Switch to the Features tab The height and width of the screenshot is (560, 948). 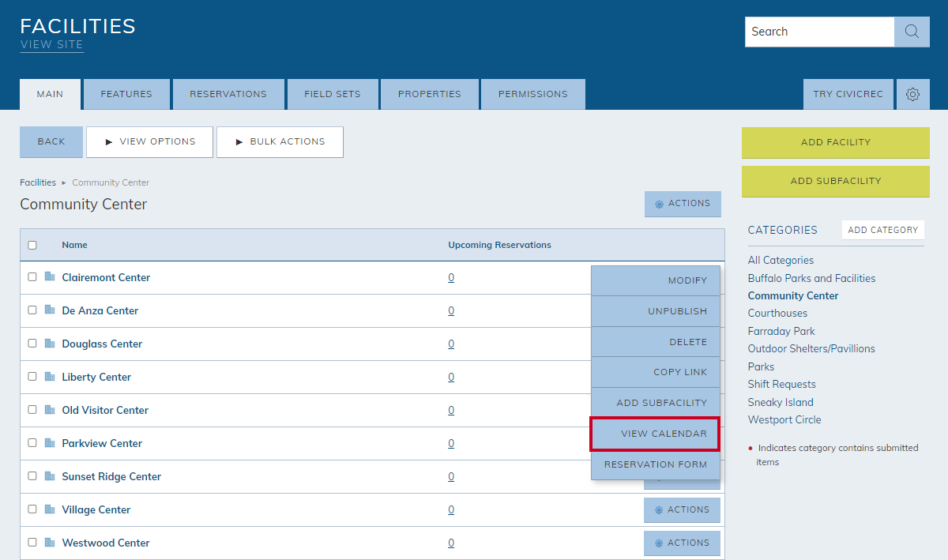126,94
